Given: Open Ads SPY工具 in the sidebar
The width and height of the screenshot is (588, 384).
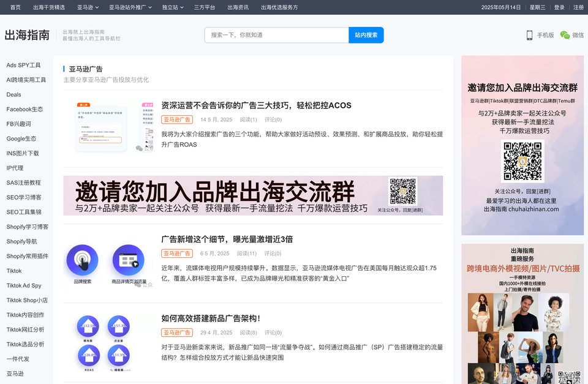Looking at the screenshot, I should click(x=23, y=65).
